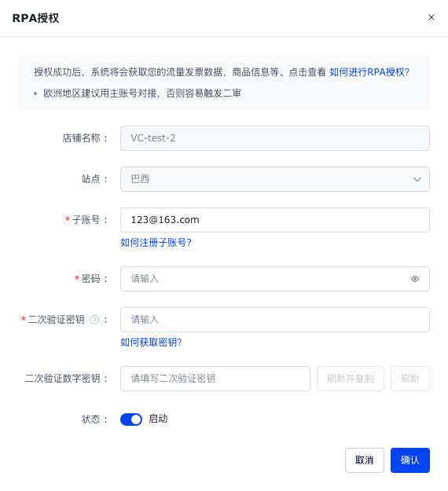
Task: Open the 巴西 site selector
Action: point(275,179)
